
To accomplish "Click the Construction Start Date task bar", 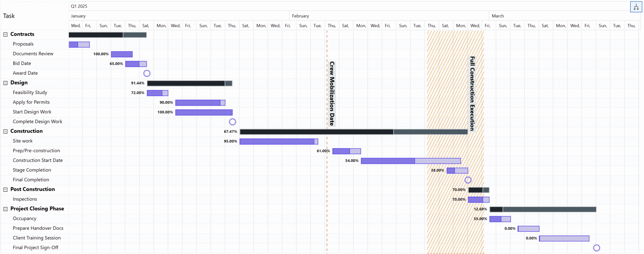I will (x=411, y=161).
